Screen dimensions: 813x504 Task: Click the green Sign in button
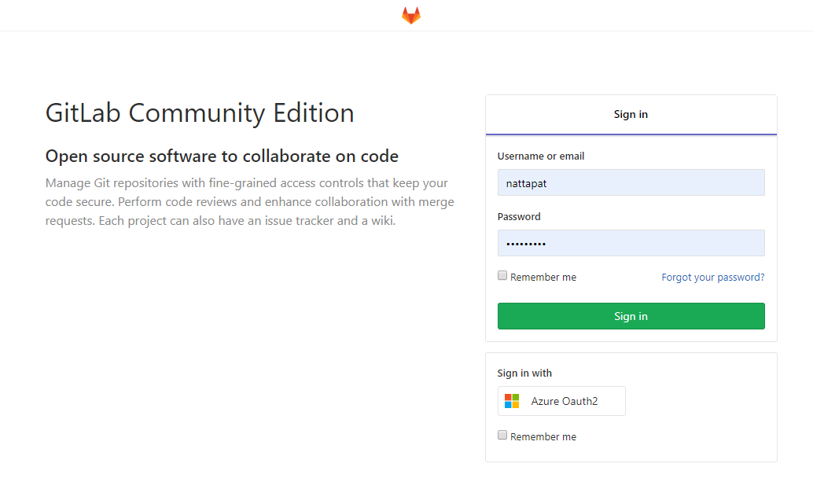(631, 316)
